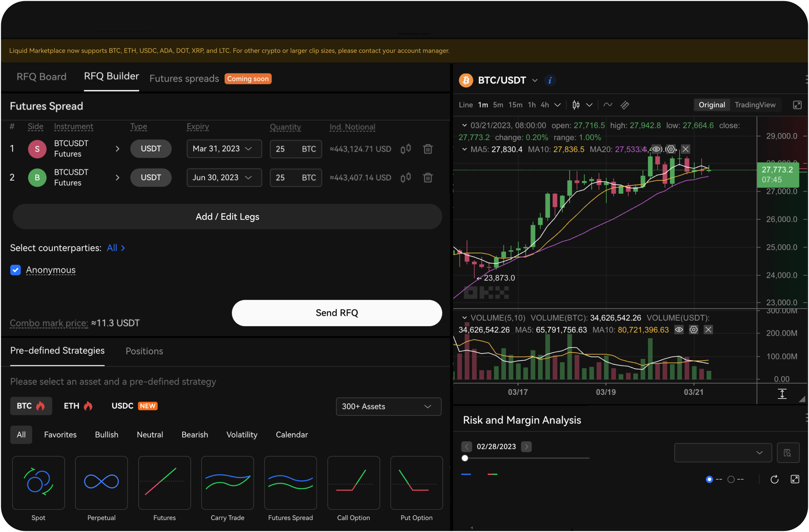The width and height of the screenshot is (809, 532).
Task: Switch to the RFQ Board tab
Action: [41, 77]
